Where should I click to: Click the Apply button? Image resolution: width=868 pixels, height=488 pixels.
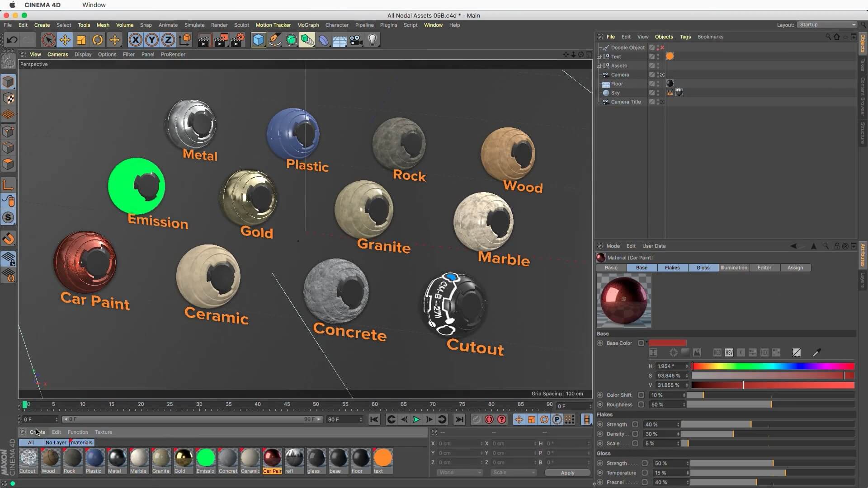(567, 473)
